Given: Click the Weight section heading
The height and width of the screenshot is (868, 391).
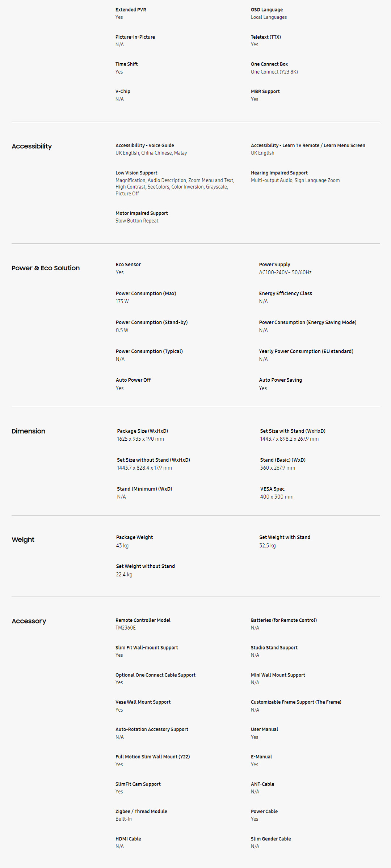Looking at the screenshot, I should tap(23, 540).
